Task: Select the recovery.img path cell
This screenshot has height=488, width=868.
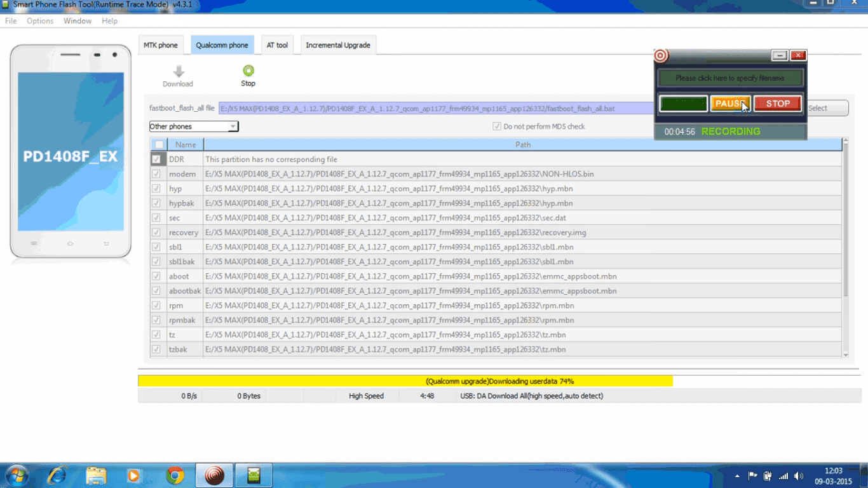Action: [x=523, y=233]
